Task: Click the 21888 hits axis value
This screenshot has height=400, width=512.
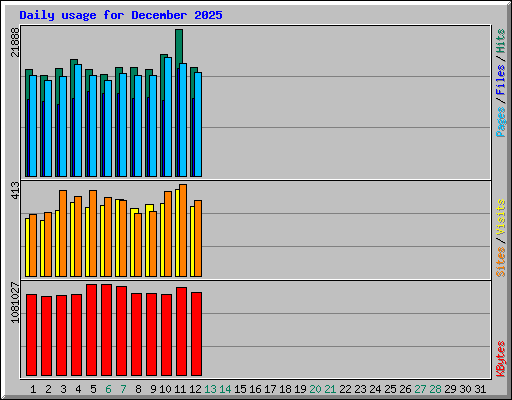Action: [x=15, y=42]
